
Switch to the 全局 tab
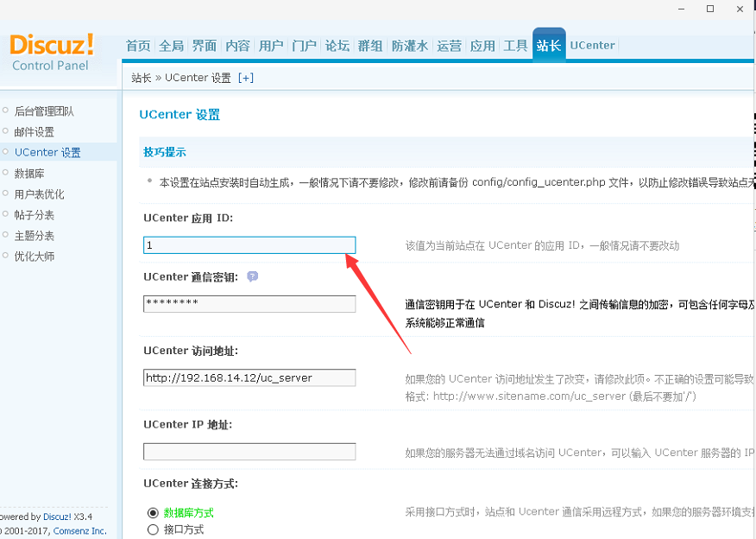coord(171,46)
